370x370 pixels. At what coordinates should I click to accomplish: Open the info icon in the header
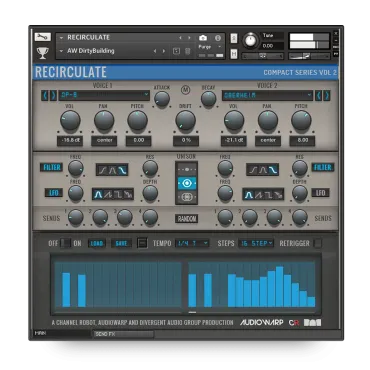pyautogui.click(x=218, y=38)
